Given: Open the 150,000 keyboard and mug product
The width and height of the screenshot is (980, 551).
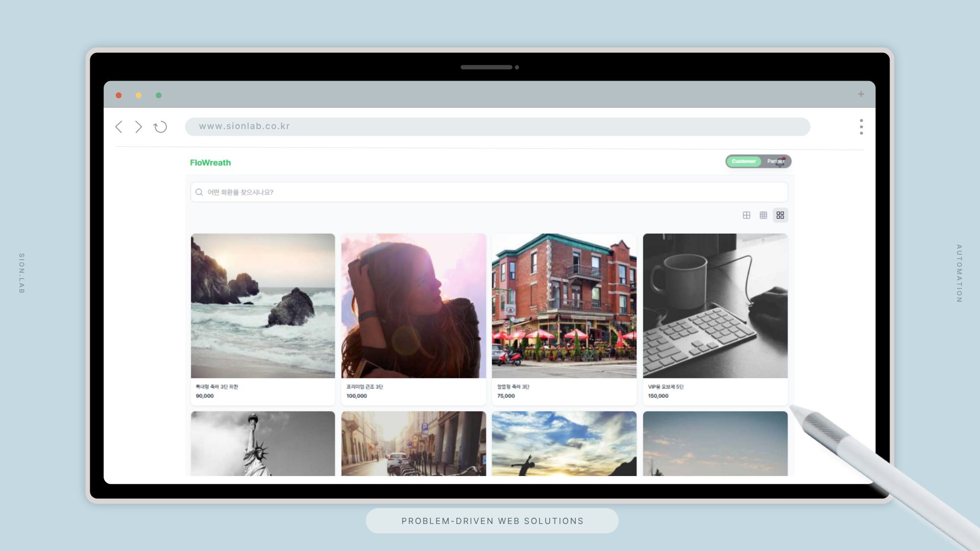Looking at the screenshot, I should (715, 306).
